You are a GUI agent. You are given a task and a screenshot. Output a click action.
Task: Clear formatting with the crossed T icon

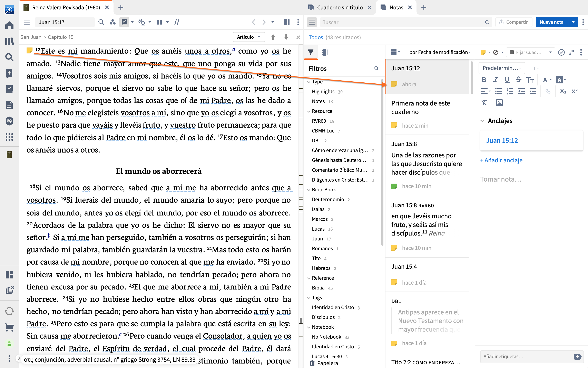(x=484, y=103)
